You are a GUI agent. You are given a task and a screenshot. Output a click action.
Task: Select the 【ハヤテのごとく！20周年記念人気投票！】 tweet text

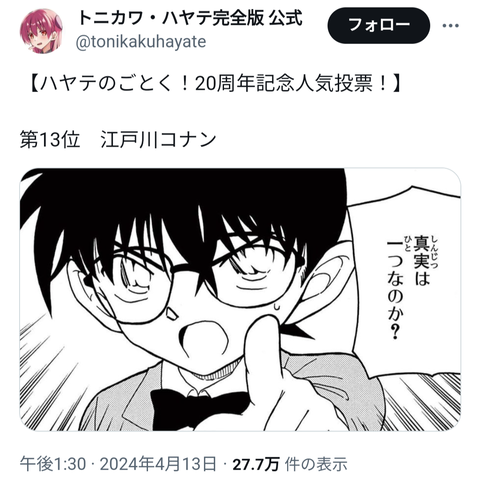(x=214, y=84)
